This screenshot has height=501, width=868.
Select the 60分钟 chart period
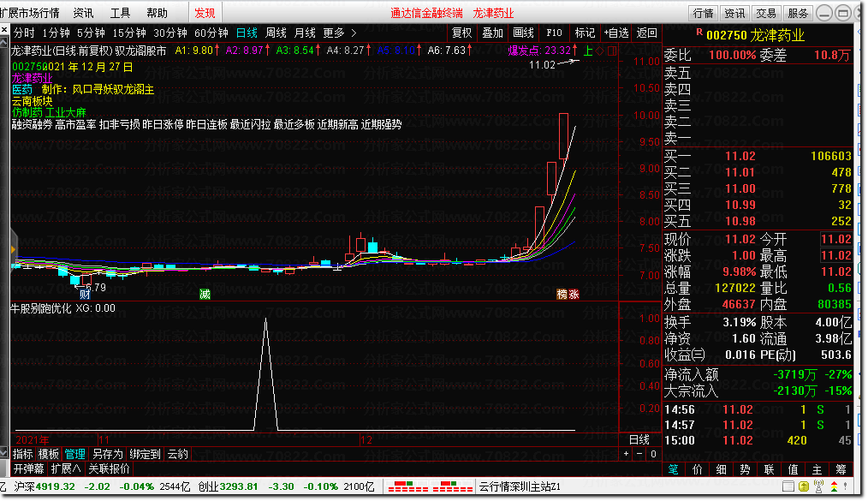coord(211,33)
